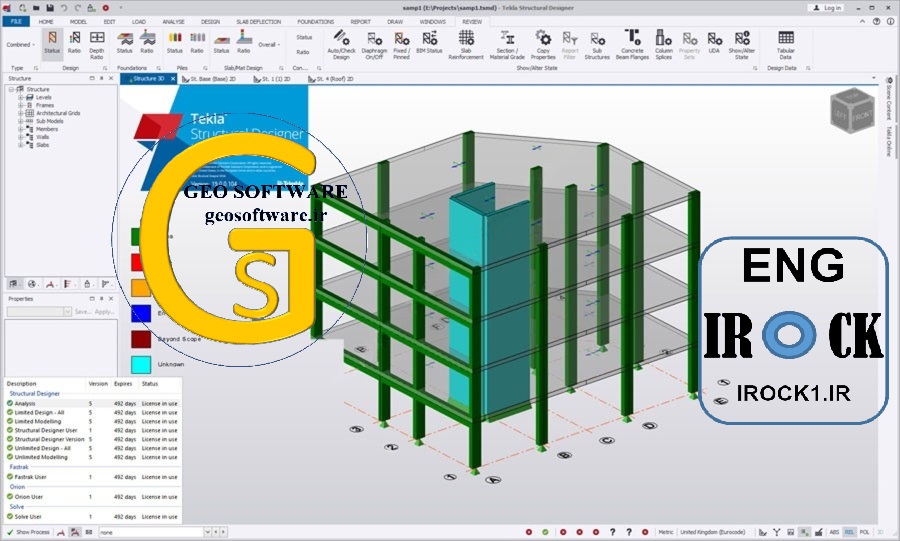The width and height of the screenshot is (900, 541).
Task: Select Slab Reinforcement tool
Action: coord(466,45)
